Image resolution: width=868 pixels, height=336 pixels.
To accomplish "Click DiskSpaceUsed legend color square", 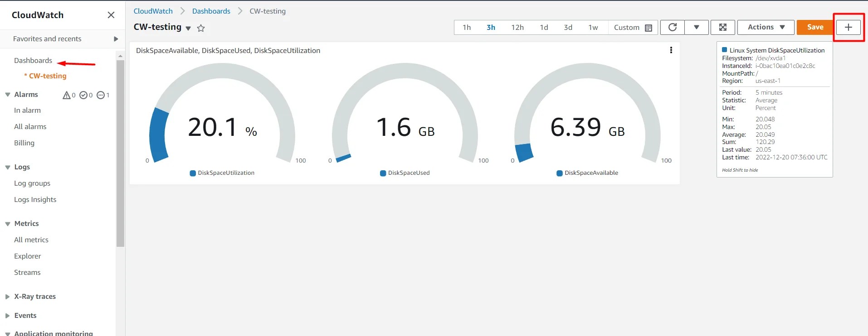I will tap(383, 173).
